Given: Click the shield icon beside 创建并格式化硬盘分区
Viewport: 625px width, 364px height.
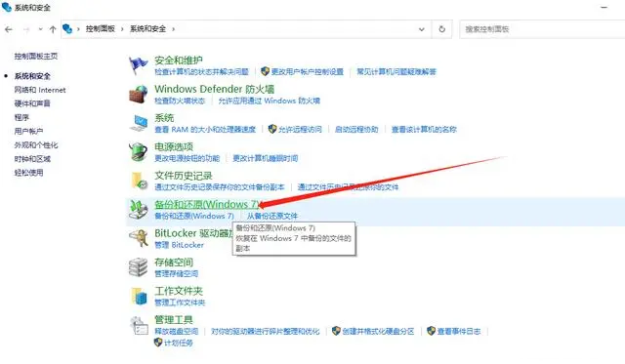Looking at the screenshot, I should click(x=336, y=331).
